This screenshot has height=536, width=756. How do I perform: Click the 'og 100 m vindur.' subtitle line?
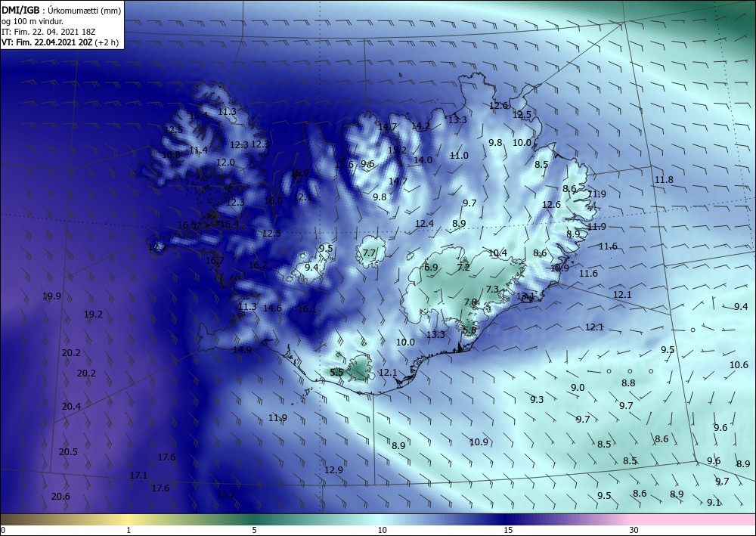pyautogui.click(x=33, y=22)
